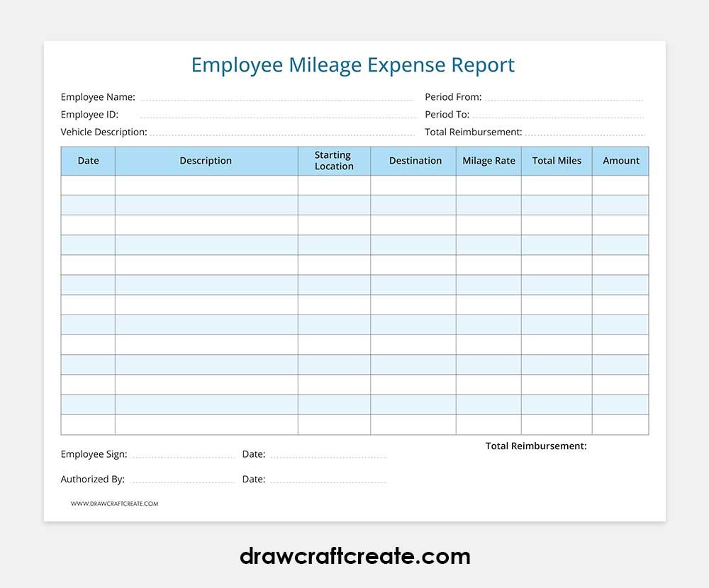Screen dimensions: 709x588
Task: Click the Date column header
Action: [x=88, y=161]
